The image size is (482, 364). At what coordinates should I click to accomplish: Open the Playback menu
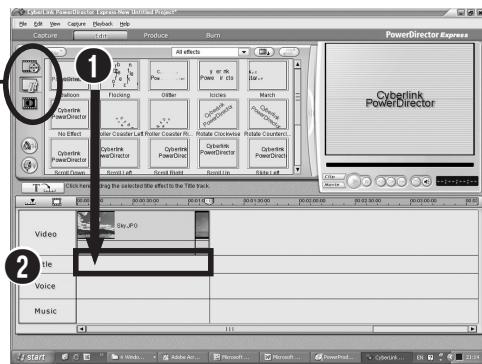click(103, 24)
